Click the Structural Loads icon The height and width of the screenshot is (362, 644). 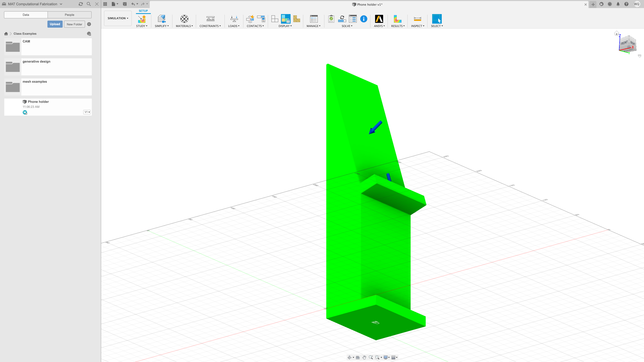pyautogui.click(x=234, y=19)
